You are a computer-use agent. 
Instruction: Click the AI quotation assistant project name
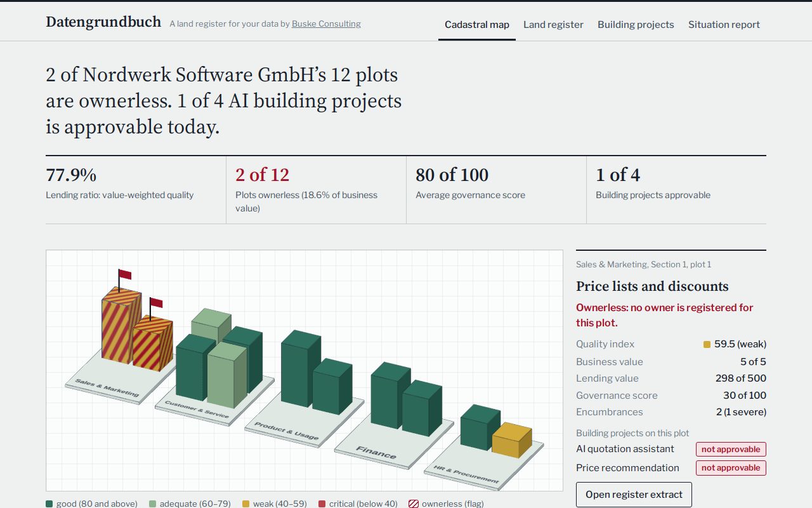click(625, 449)
